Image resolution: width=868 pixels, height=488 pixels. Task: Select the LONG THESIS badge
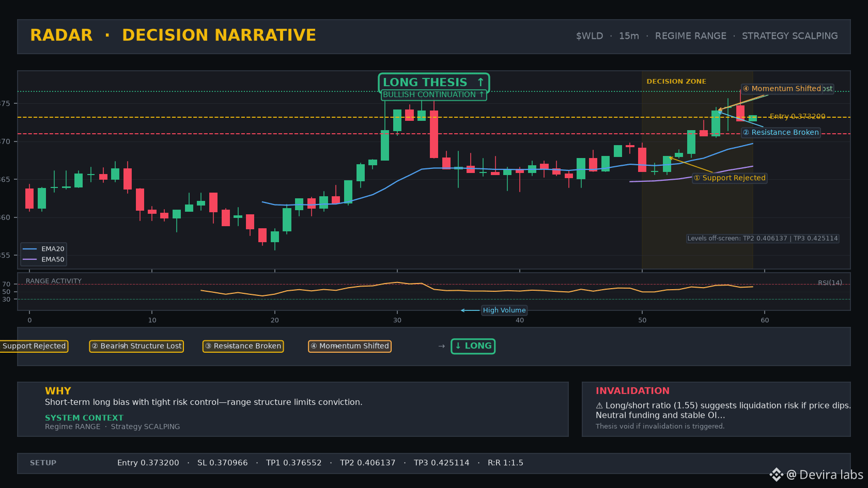tap(433, 82)
